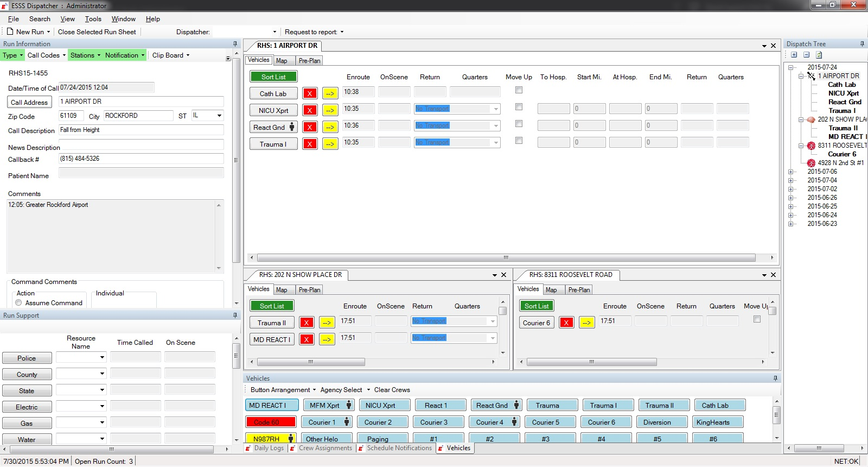Image resolution: width=868 pixels, height=467 pixels.
Task: Expand the 2015-07-06 tree node
Action: tap(791, 172)
